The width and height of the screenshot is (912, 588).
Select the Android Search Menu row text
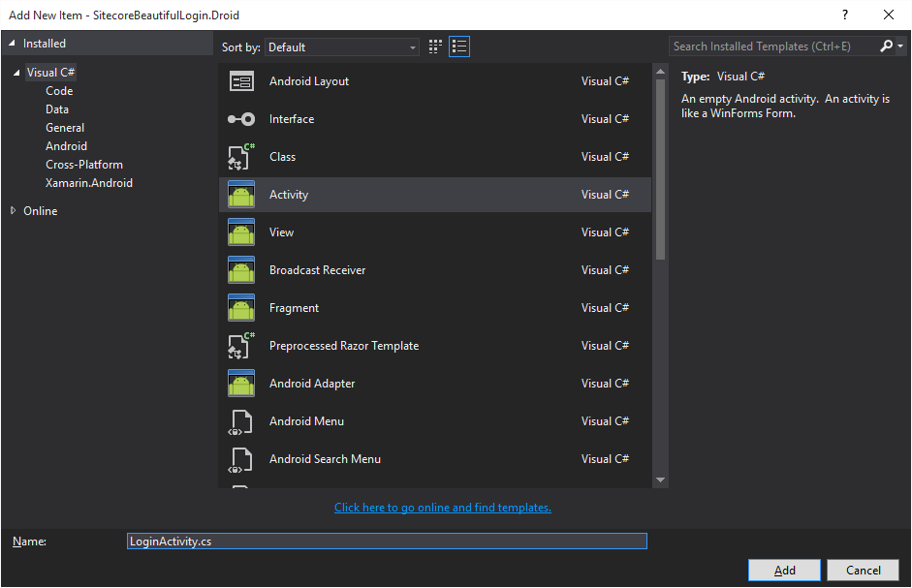click(325, 459)
